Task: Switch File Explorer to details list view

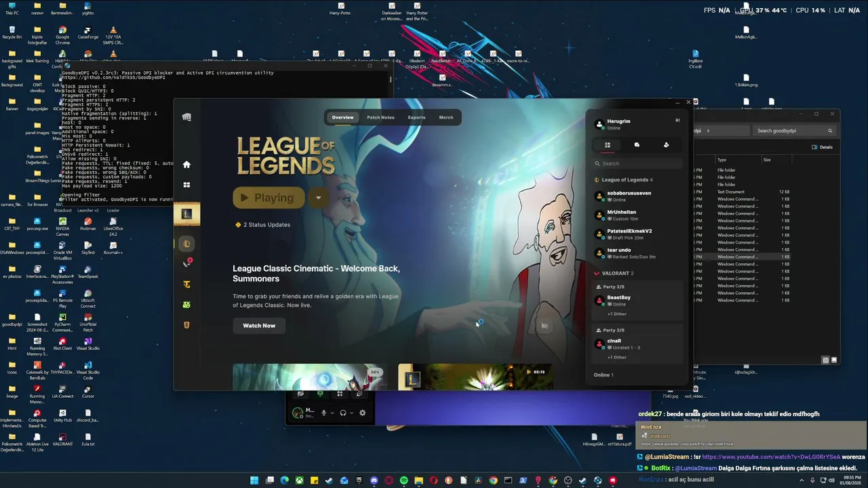Action: click(x=825, y=360)
